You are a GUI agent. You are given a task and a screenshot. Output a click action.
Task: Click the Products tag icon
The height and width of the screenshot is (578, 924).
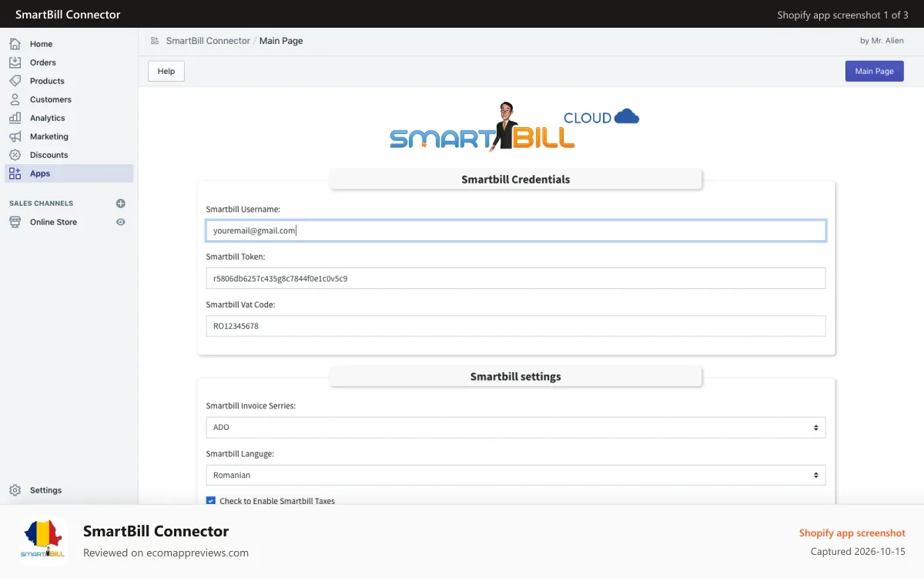15,81
